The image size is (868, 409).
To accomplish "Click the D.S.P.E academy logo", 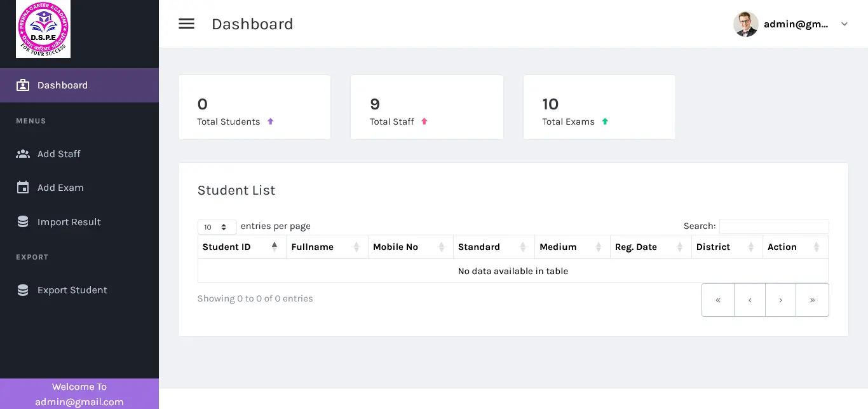I will tap(43, 29).
